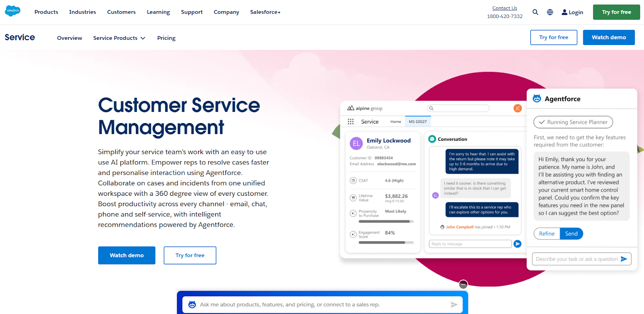Click the John Campbell has joined notice
This screenshot has width=644, height=314.
(475, 227)
